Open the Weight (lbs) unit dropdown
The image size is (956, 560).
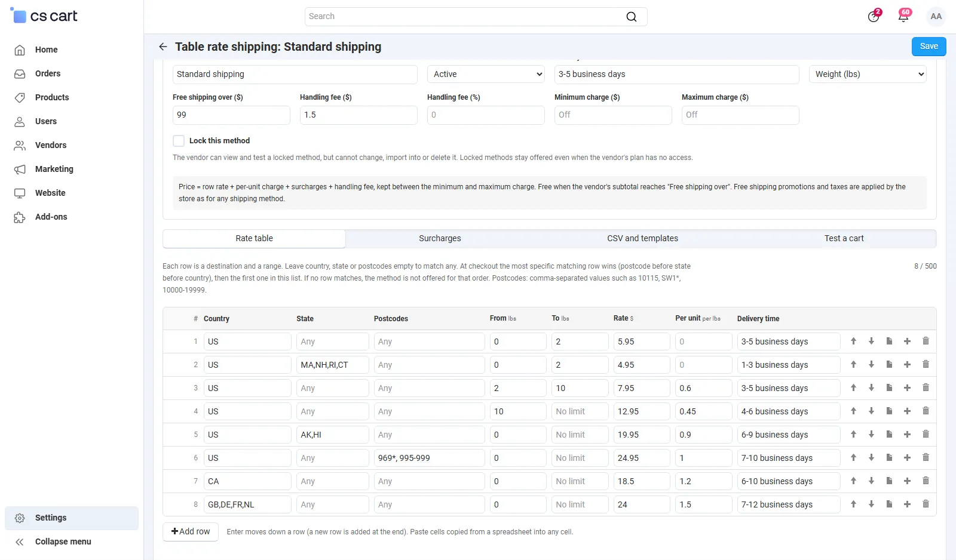tap(868, 74)
